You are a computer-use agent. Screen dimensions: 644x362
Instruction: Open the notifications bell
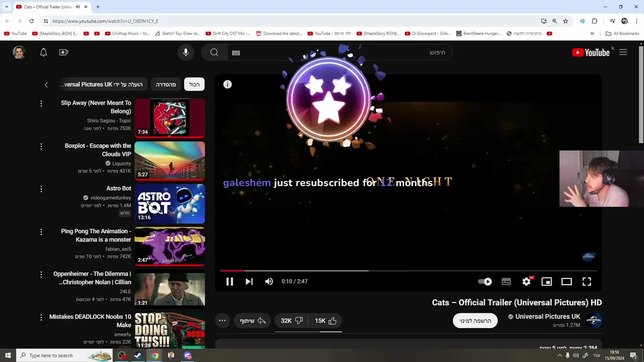[x=44, y=52]
